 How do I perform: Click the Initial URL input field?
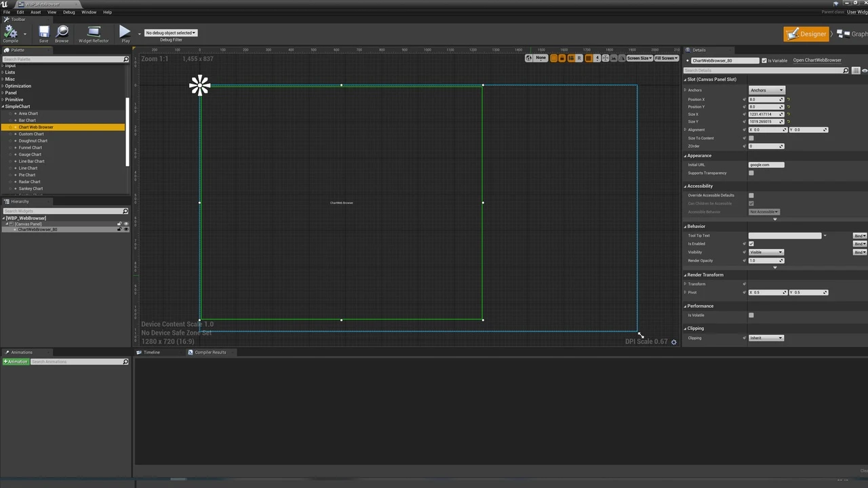click(766, 165)
